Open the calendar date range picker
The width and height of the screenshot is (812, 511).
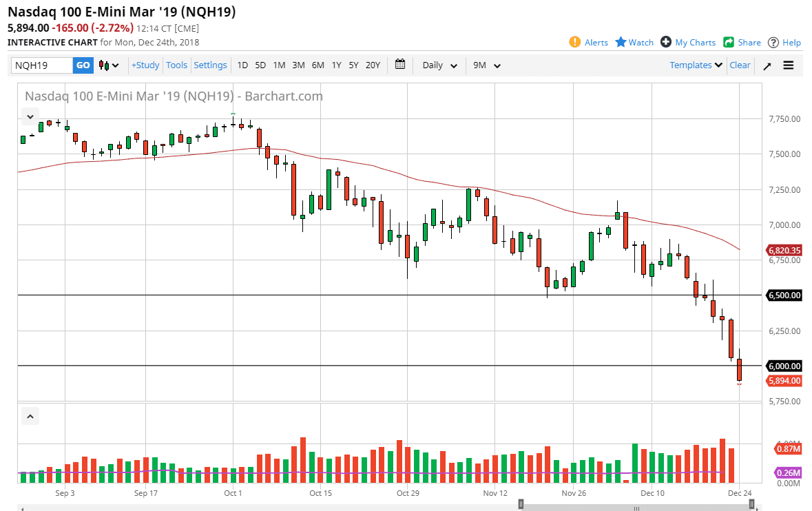(400, 65)
